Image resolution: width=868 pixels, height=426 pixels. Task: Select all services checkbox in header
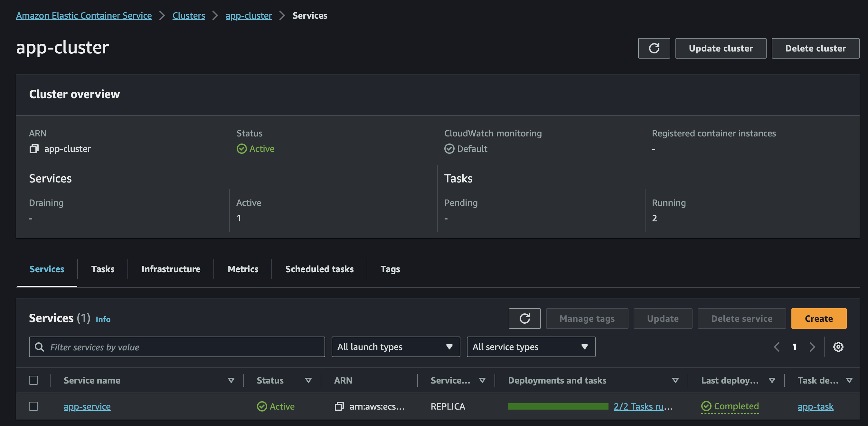coord(33,380)
